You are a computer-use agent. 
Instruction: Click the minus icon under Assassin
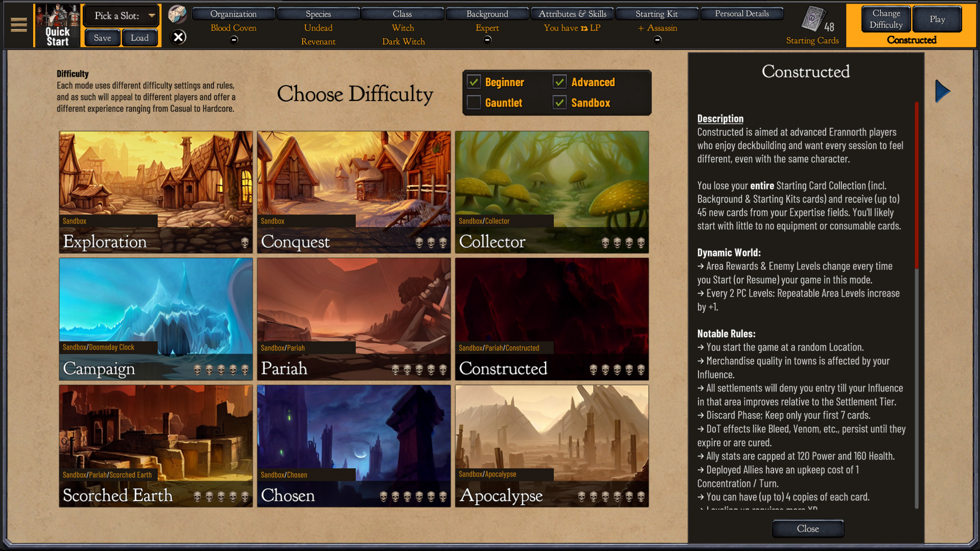[x=657, y=40]
